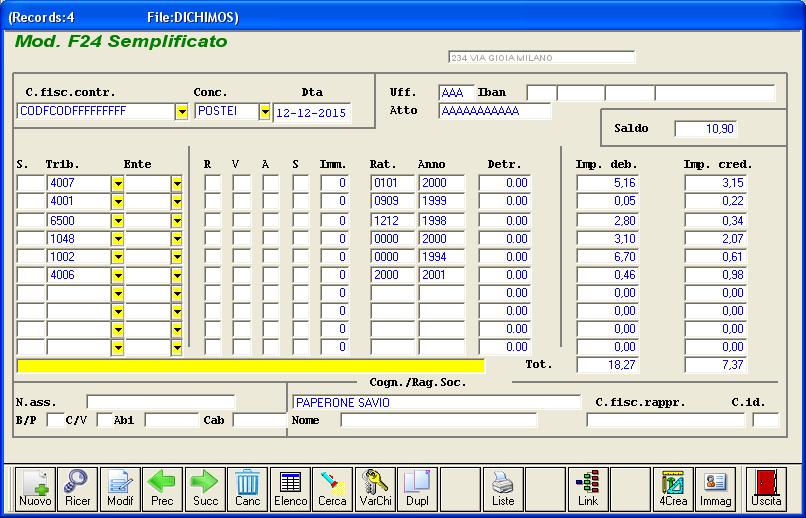Click the address field 234 VIA GIOIA MILANO
The height and width of the screenshot is (518, 806).
coord(542,58)
